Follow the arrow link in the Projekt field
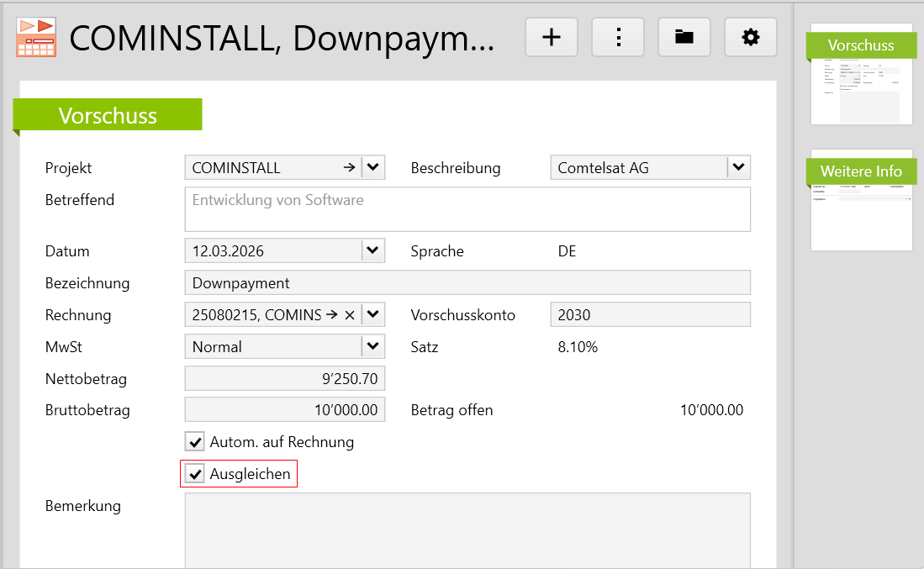This screenshot has width=924, height=569. tap(349, 168)
